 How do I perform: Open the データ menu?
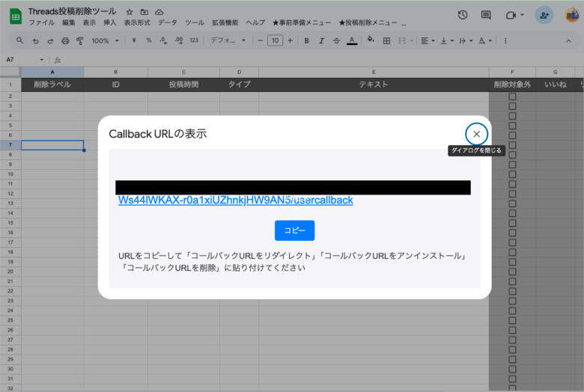[x=168, y=22]
